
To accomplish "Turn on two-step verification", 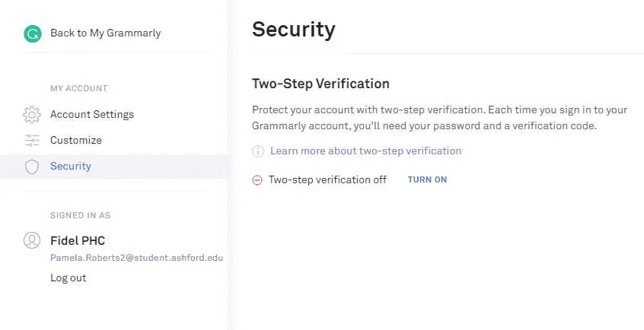I will (x=427, y=179).
